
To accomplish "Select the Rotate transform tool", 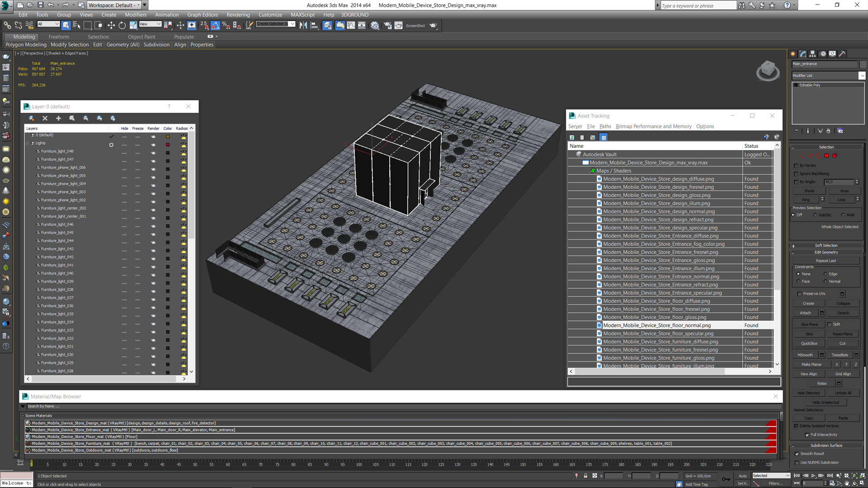I will tap(122, 26).
